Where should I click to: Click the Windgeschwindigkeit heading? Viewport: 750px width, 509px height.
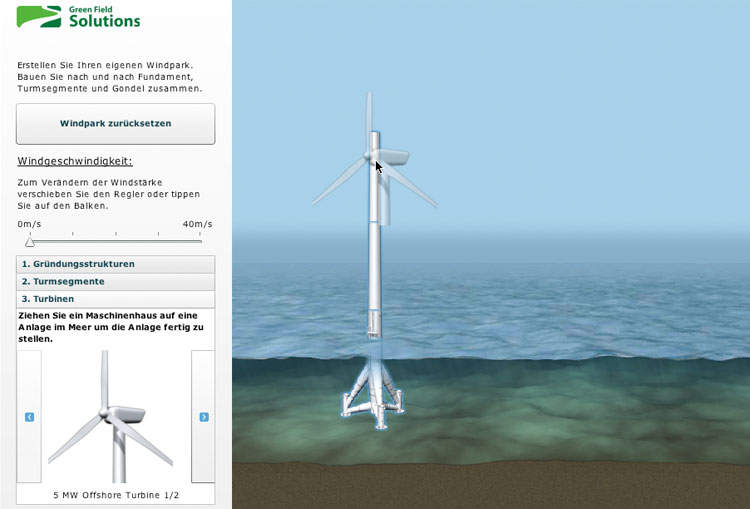coord(74,161)
